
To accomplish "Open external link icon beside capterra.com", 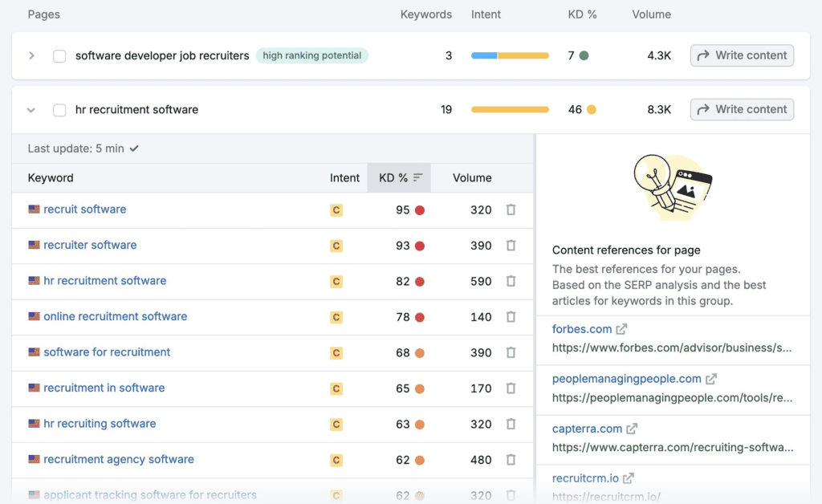I will 632,429.
